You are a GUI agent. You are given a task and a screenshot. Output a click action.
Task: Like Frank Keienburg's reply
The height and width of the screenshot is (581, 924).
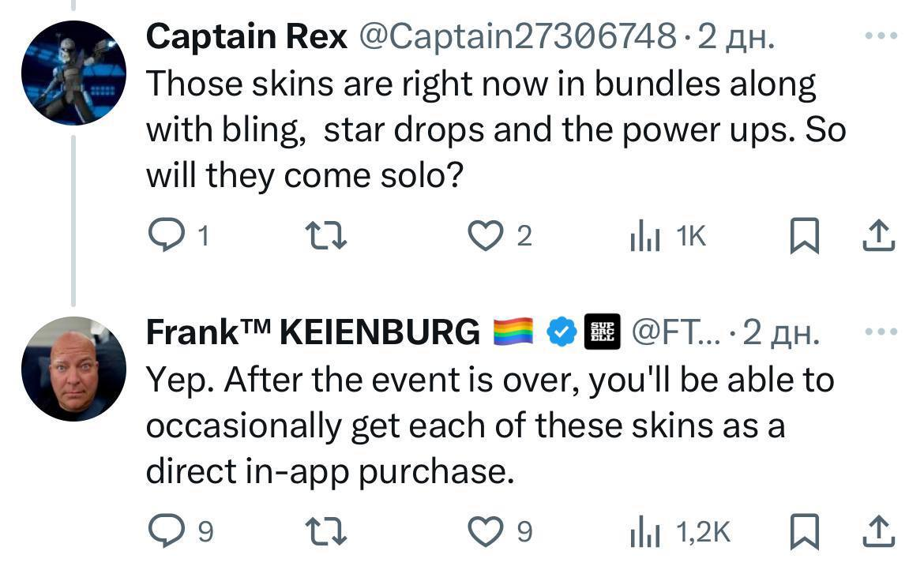[x=484, y=532]
